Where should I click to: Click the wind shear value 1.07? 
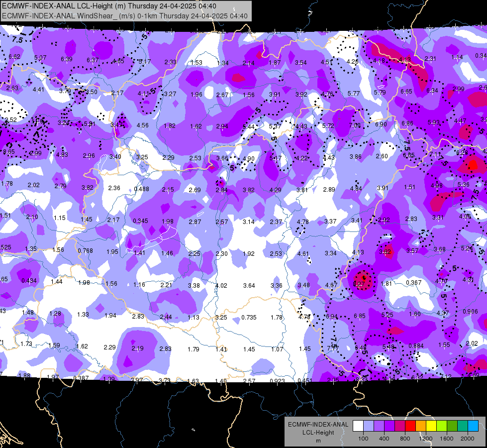pos(277,349)
